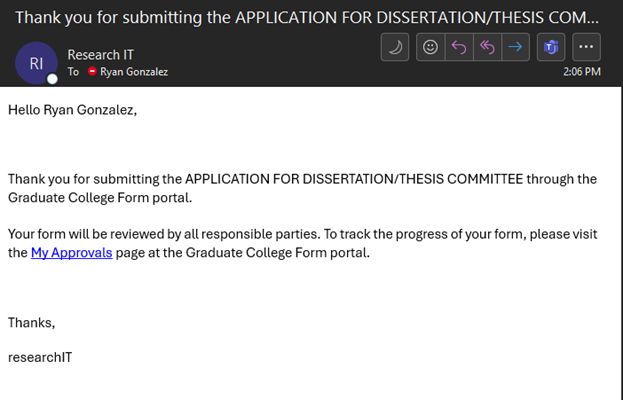Click the red busy status icon beside Ryan Gonzalez
Screen dimensions: 623x400
pos(92,71)
